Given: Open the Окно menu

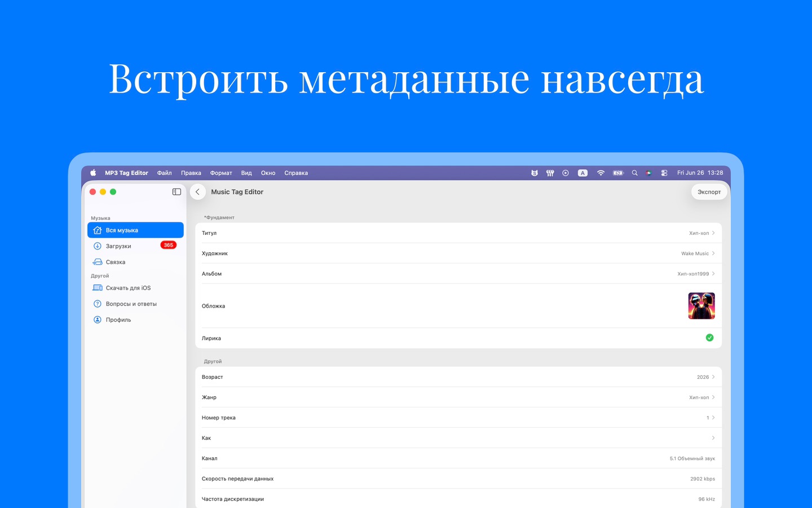Looking at the screenshot, I should point(268,173).
